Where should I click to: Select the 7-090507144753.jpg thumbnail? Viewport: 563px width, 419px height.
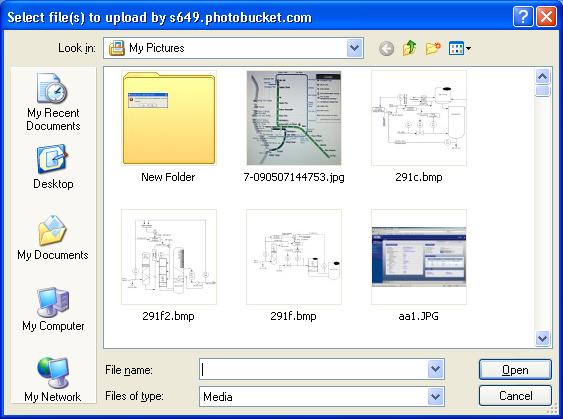click(x=294, y=118)
